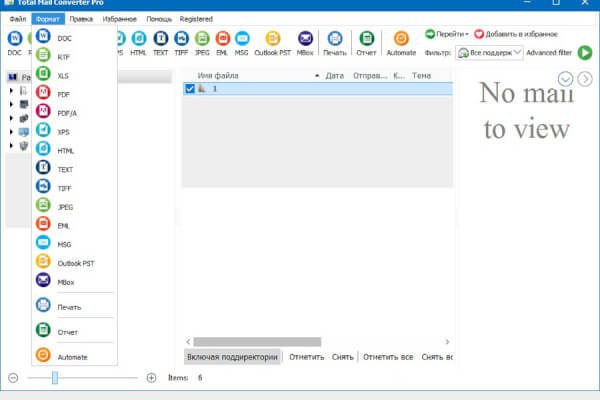Click the Automate menu entry icon
600x400 pixels.
43,355
